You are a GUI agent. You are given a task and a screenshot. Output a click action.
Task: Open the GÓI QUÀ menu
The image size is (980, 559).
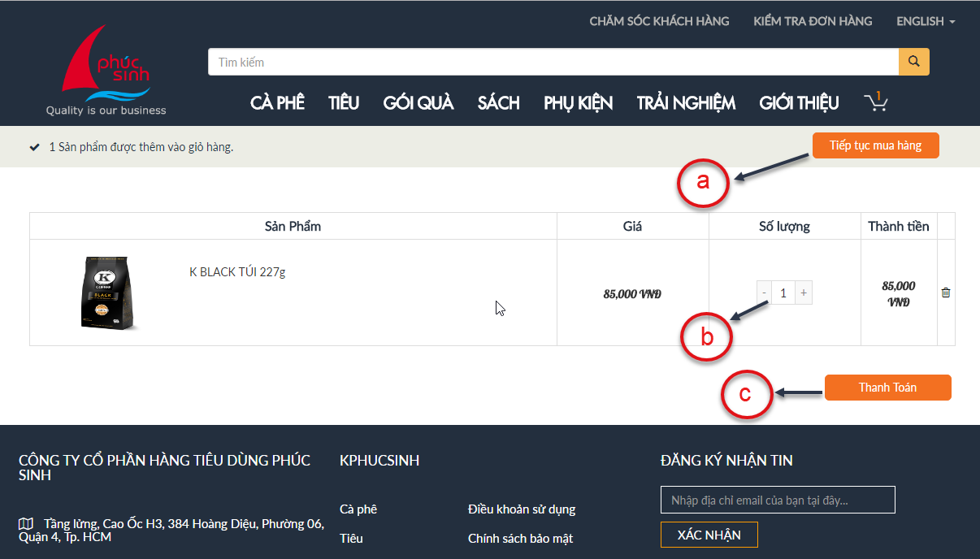click(x=418, y=103)
